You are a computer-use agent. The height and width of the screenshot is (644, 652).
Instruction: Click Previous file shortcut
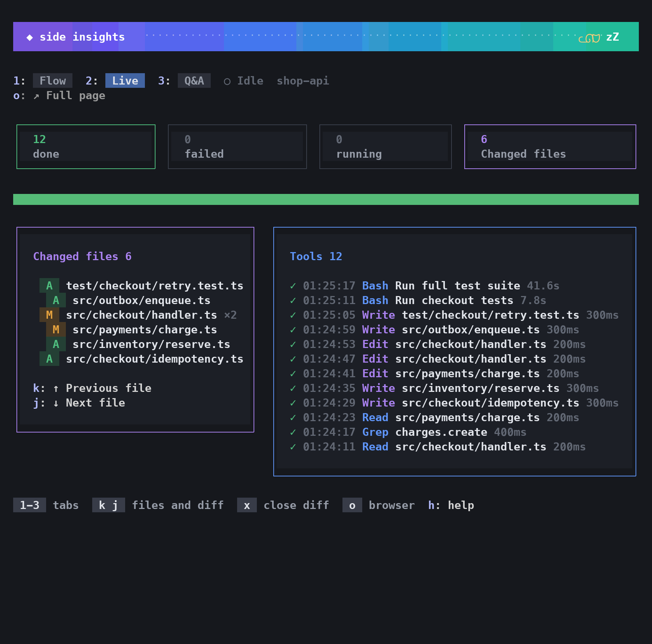92,388
